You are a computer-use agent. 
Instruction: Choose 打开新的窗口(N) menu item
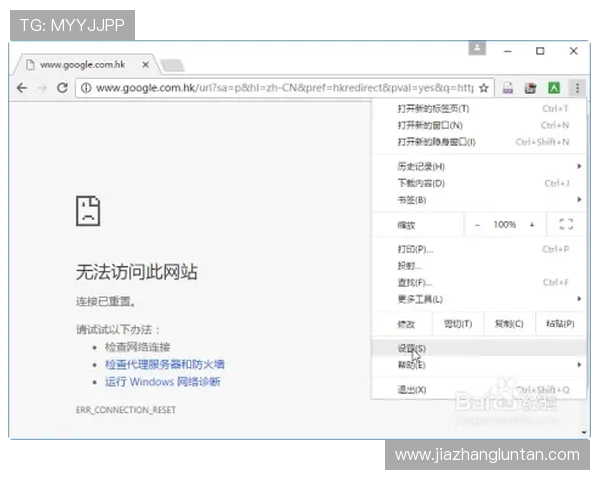tap(479, 125)
